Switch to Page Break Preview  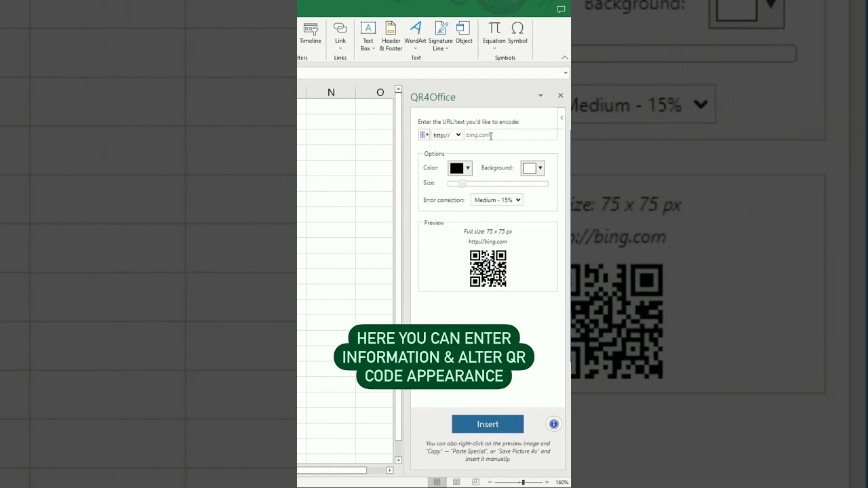click(x=475, y=482)
